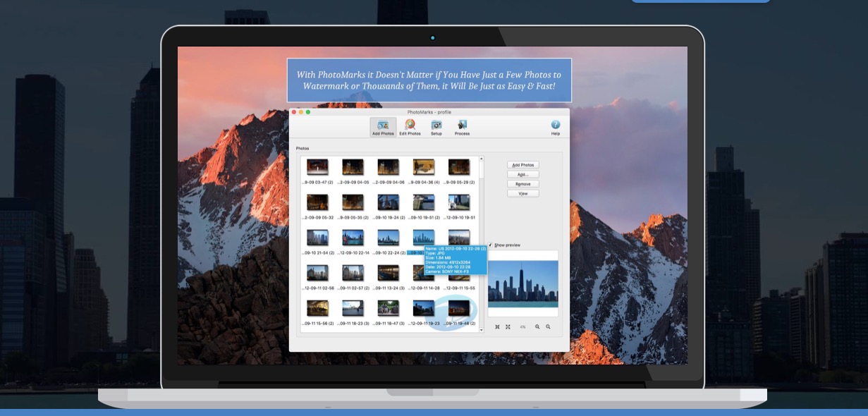The image size is (868, 416).
Task: Zoom in on the preview image
Action: pyautogui.click(x=537, y=326)
